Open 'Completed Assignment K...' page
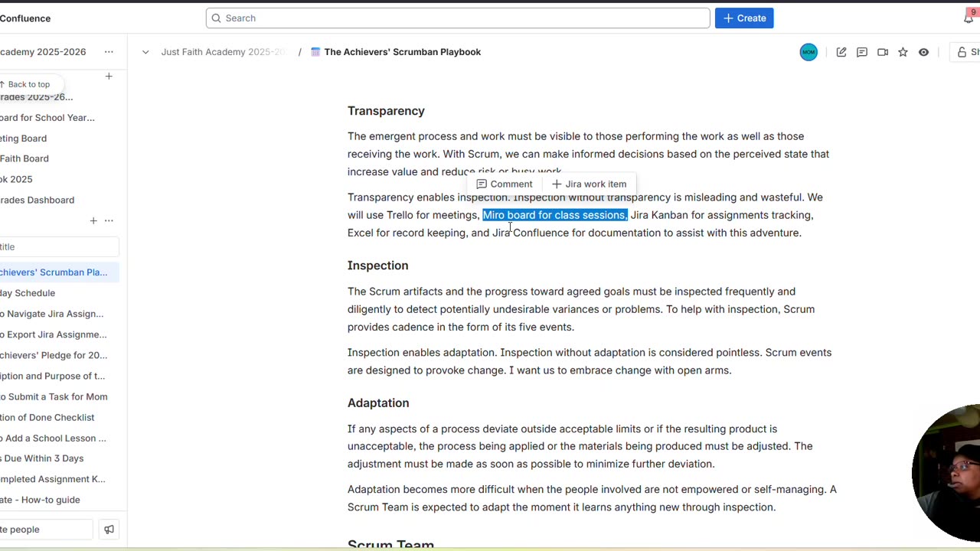 [53, 479]
